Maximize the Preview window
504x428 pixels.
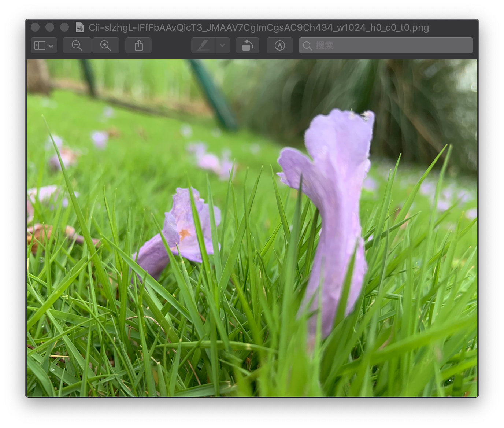[64, 27]
